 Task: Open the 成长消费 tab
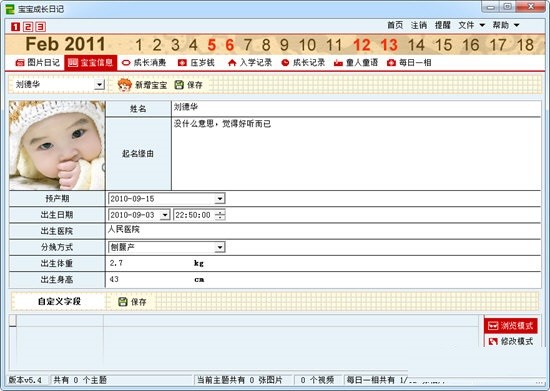pyautogui.click(x=144, y=63)
